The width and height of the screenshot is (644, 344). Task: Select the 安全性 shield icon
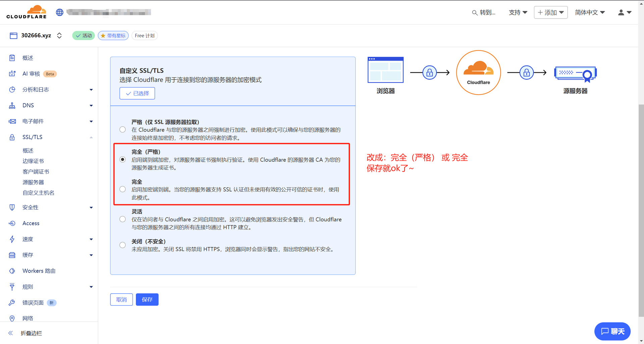click(12, 207)
